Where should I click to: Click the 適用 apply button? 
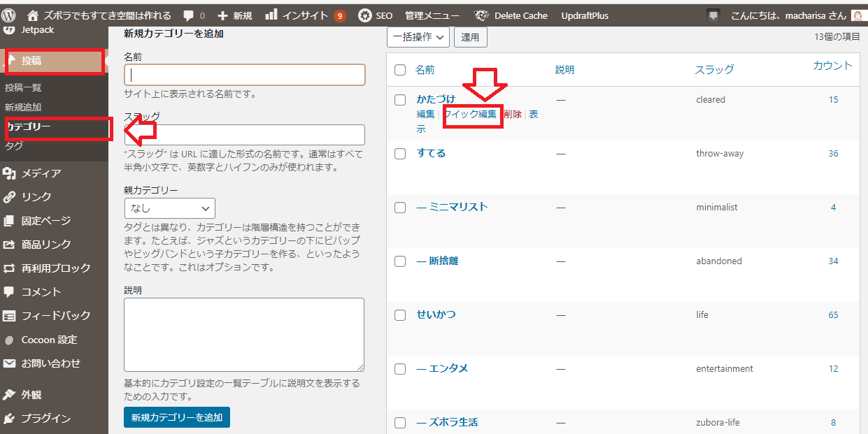click(x=471, y=37)
